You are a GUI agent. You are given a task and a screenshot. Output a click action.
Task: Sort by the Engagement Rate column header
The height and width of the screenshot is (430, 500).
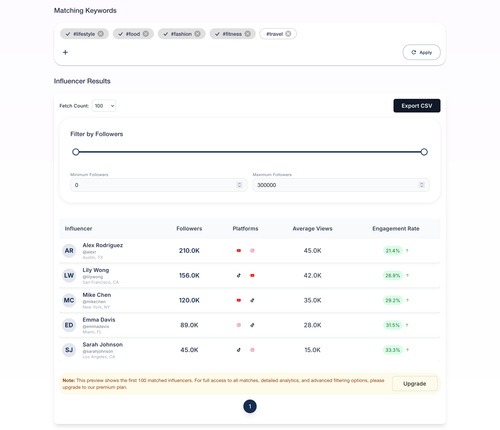(x=396, y=229)
